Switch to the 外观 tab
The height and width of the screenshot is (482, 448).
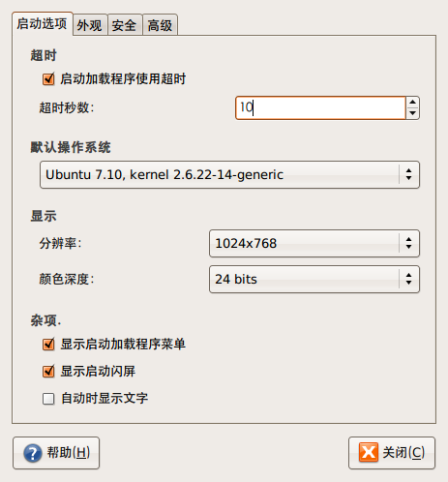pos(90,25)
